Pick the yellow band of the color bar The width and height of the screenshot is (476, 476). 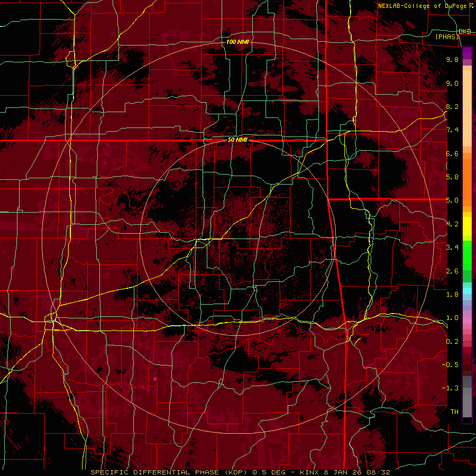point(467,226)
